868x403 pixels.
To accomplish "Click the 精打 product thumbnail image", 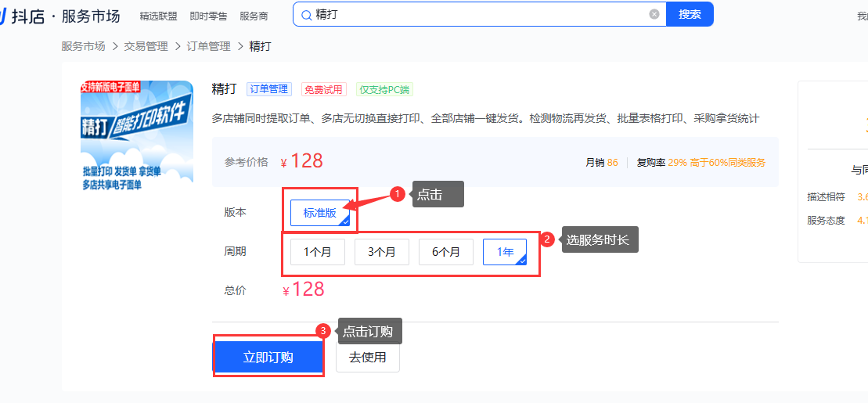I will [x=137, y=137].
